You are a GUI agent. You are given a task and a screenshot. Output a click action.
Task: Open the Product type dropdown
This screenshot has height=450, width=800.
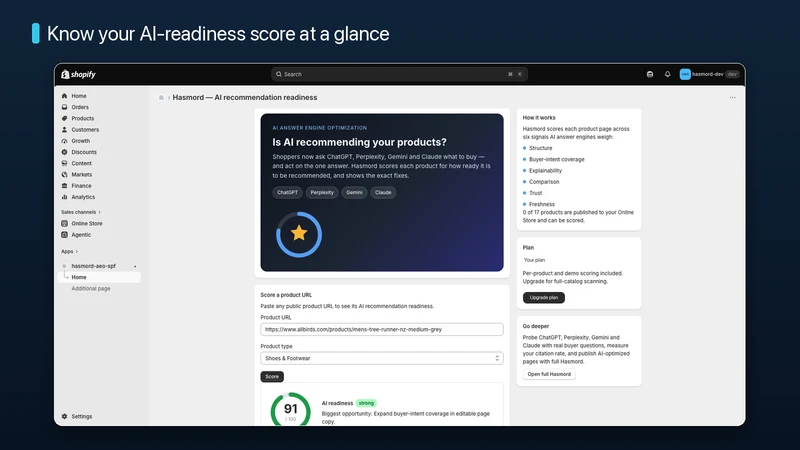coord(382,358)
